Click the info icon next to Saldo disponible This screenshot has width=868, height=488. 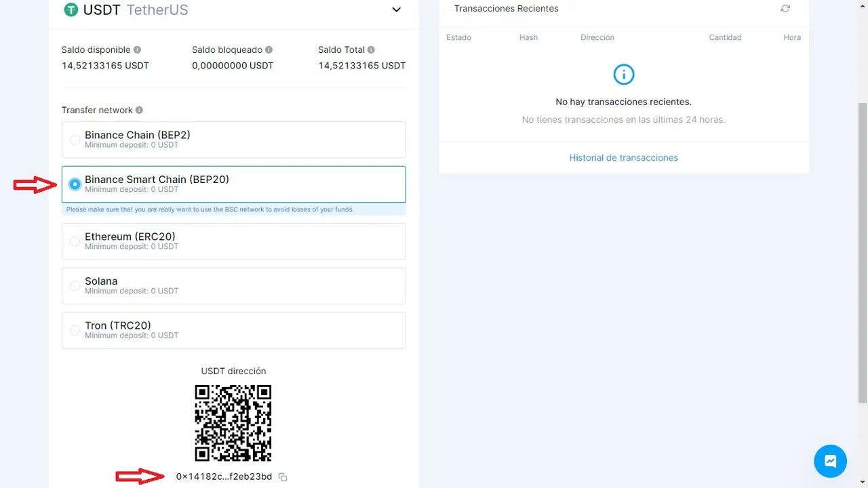138,50
